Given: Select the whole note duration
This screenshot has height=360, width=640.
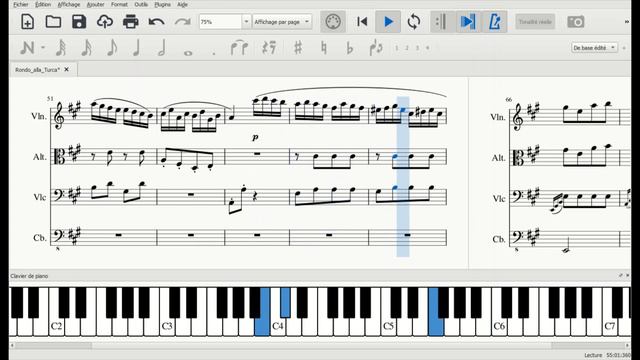Looking at the screenshot, I should [188, 53].
